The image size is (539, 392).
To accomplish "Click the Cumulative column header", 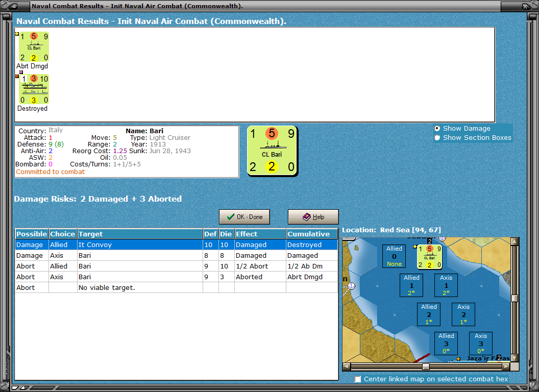I will pos(312,234).
